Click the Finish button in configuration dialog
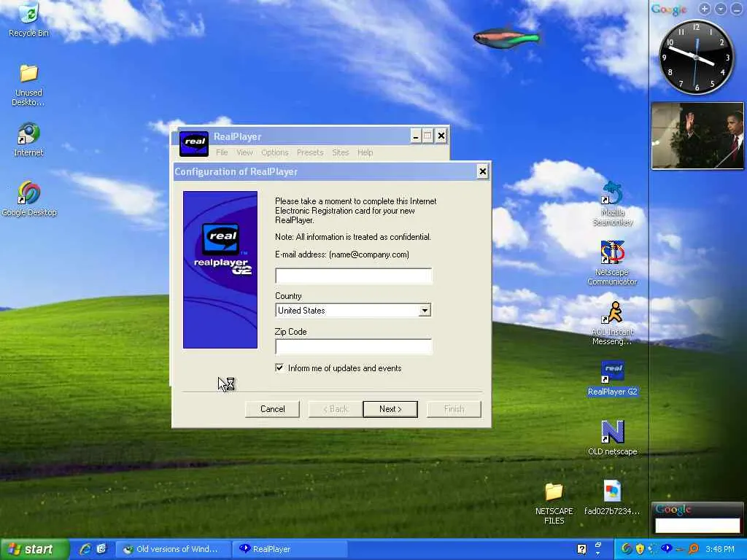Image resolution: width=747 pixels, height=560 pixels. pos(454,409)
